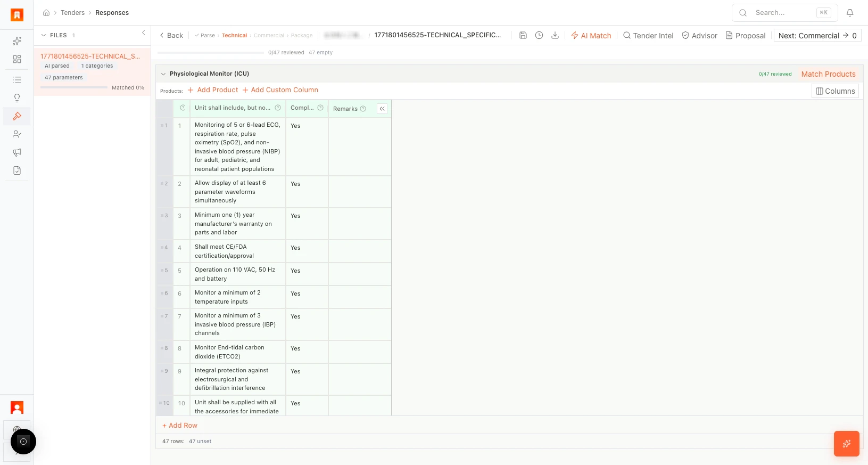Open the Advisor panel
868x465 pixels.
(x=700, y=36)
